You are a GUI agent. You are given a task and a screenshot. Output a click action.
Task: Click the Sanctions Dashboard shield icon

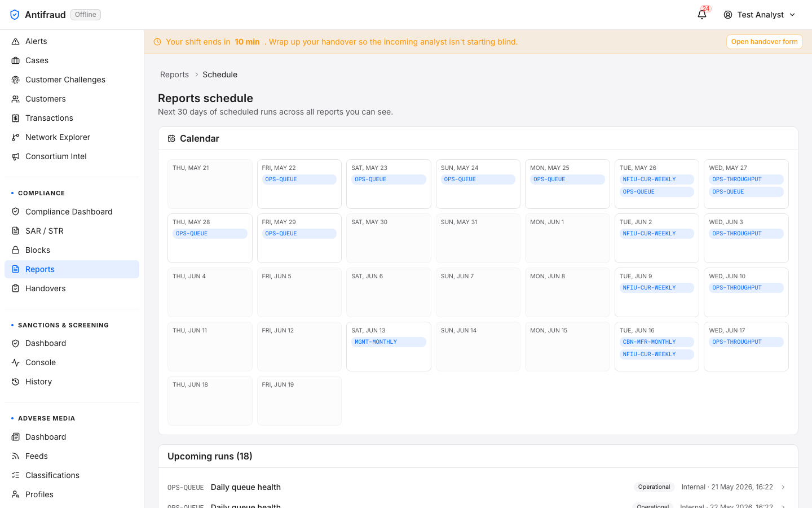pyautogui.click(x=16, y=343)
